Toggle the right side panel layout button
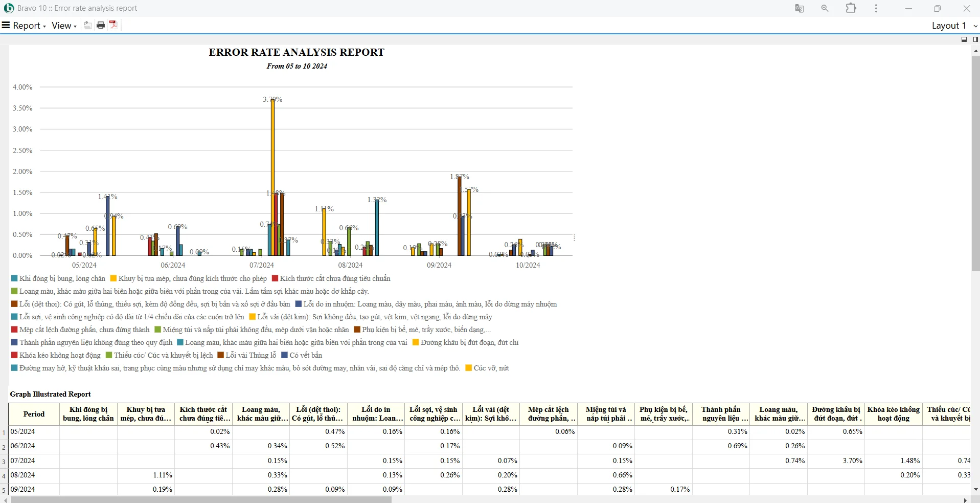 coord(975,39)
